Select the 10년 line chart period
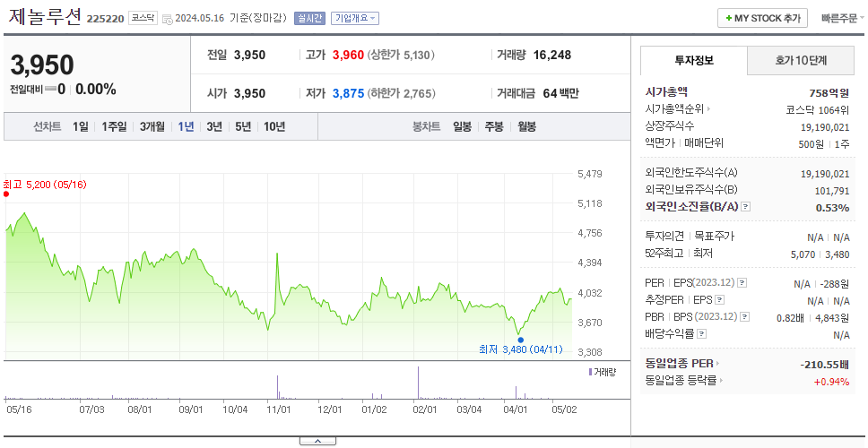Viewport: 868px width, 448px height. coord(274,126)
